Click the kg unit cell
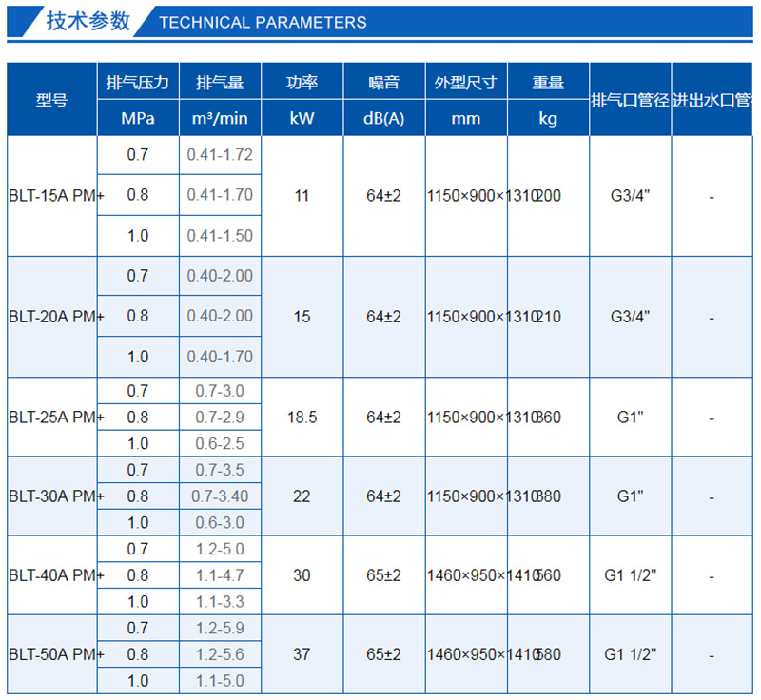The width and height of the screenshot is (761, 700). 548,119
